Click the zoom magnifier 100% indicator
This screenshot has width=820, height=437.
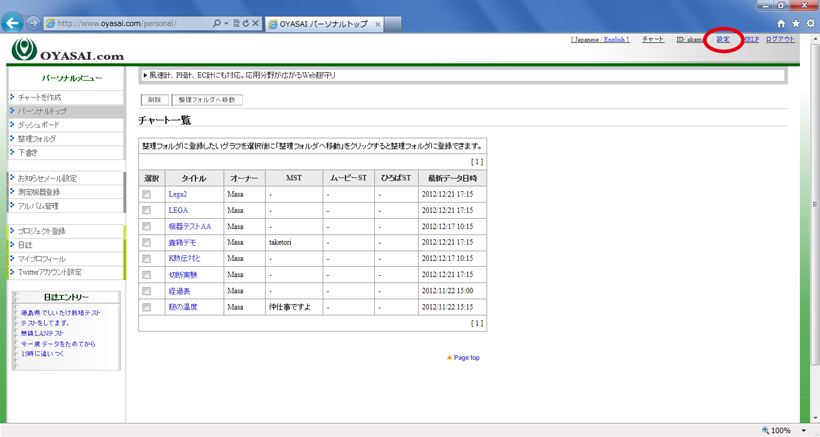coord(777,431)
